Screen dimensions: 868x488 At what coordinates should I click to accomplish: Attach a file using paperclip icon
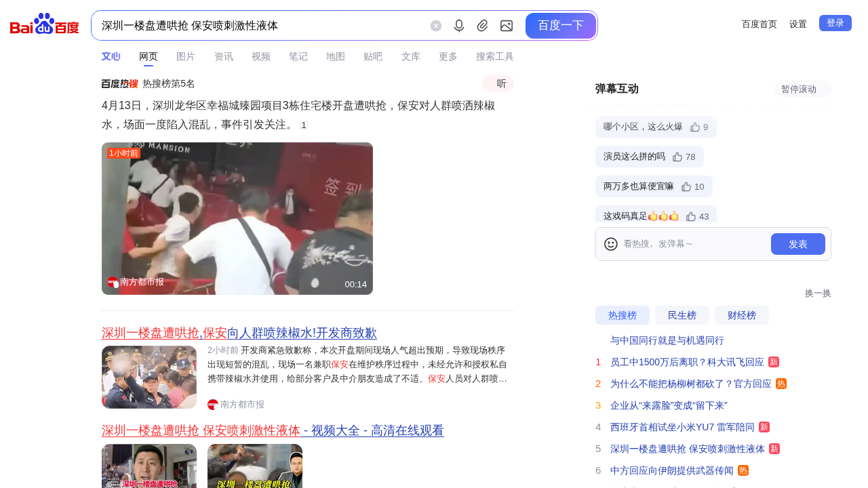click(x=482, y=26)
